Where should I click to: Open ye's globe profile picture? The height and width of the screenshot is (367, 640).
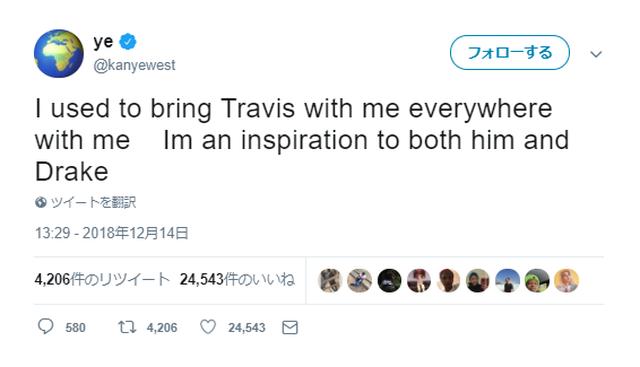pyautogui.click(x=59, y=53)
